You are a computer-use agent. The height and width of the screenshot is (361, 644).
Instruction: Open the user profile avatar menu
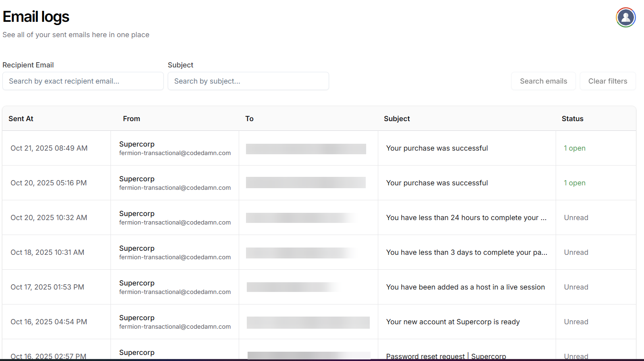[x=625, y=17]
